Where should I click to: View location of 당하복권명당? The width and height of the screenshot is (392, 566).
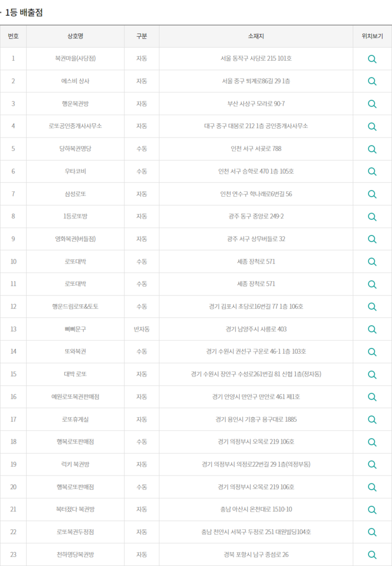click(372, 149)
